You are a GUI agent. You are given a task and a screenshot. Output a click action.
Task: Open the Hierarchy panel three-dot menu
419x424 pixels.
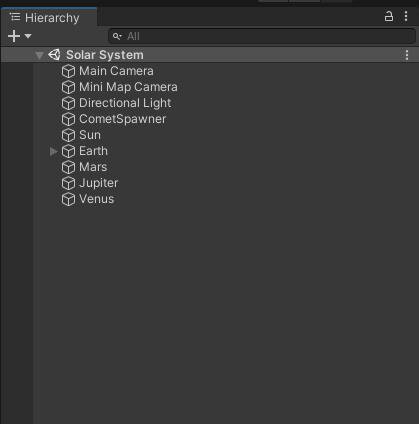click(406, 16)
